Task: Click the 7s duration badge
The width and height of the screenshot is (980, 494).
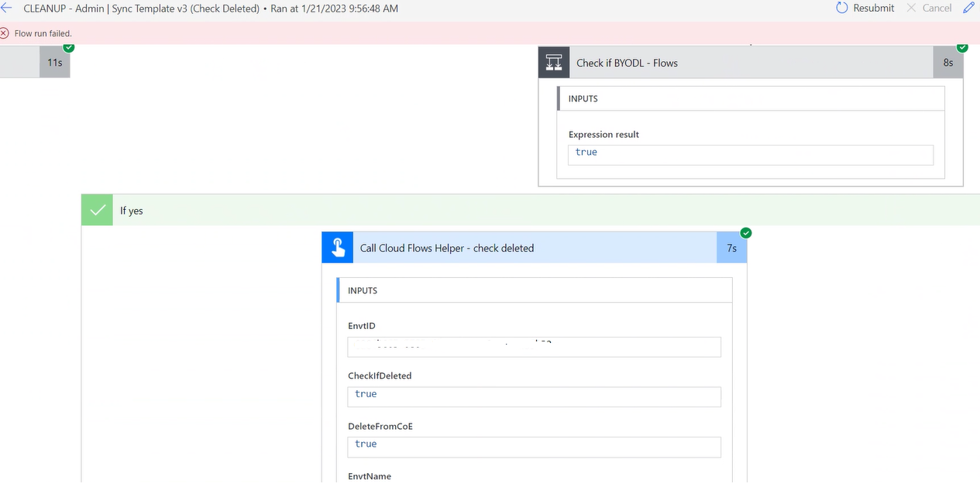Action: tap(732, 248)
